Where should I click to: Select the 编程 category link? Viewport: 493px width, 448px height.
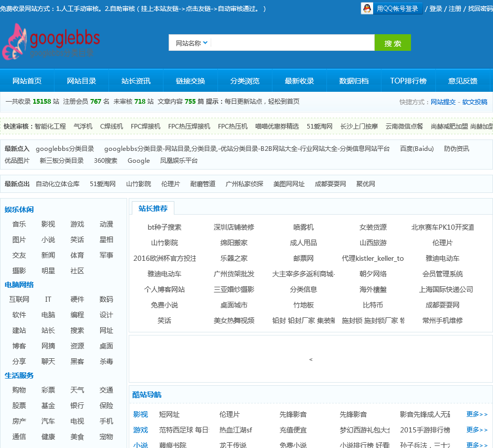coord(77,315)
